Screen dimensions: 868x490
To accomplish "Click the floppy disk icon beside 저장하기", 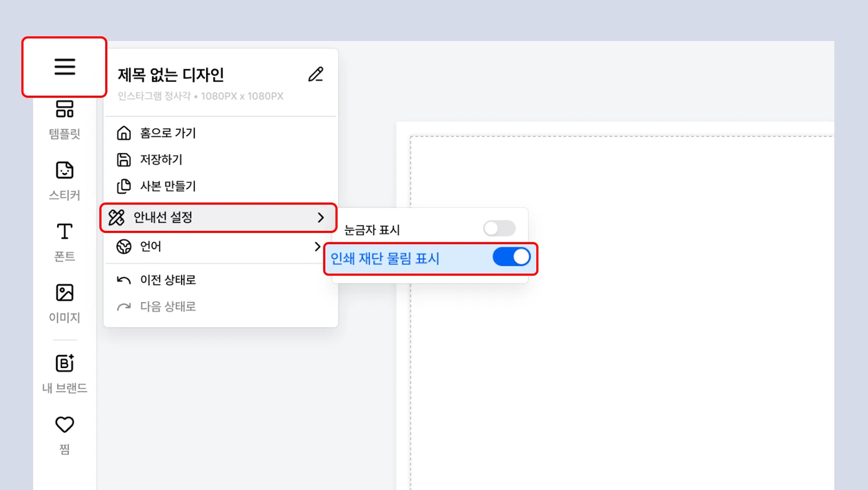I will [124, 159].
